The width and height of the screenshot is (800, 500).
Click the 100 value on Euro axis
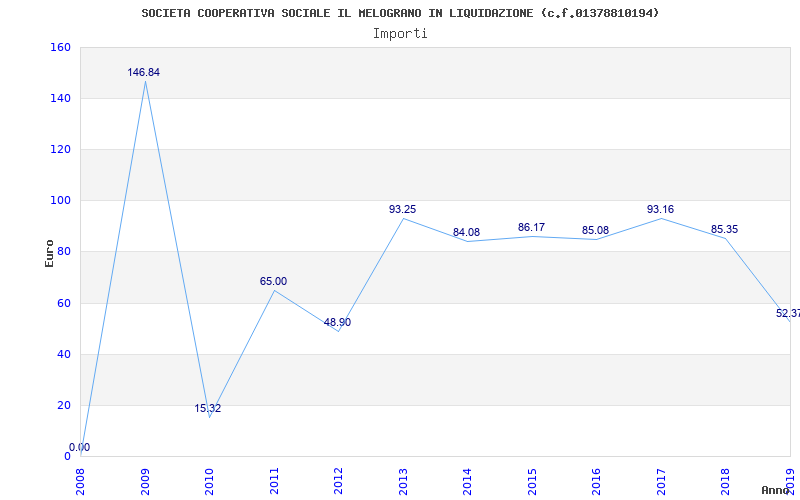(x=60, y=201)
